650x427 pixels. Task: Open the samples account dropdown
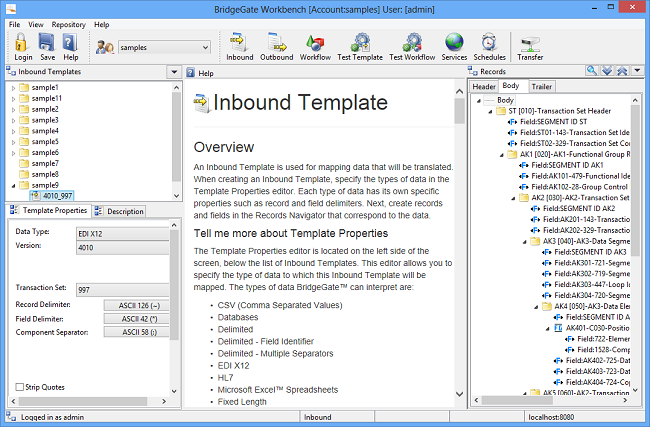pyautogui.click(x=205, y=47)
